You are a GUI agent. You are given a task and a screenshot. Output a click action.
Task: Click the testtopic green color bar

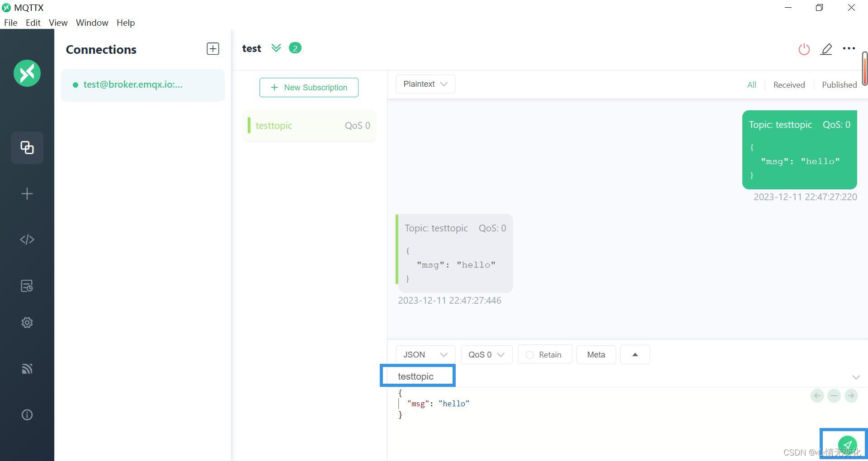click(x=249, y=125)
